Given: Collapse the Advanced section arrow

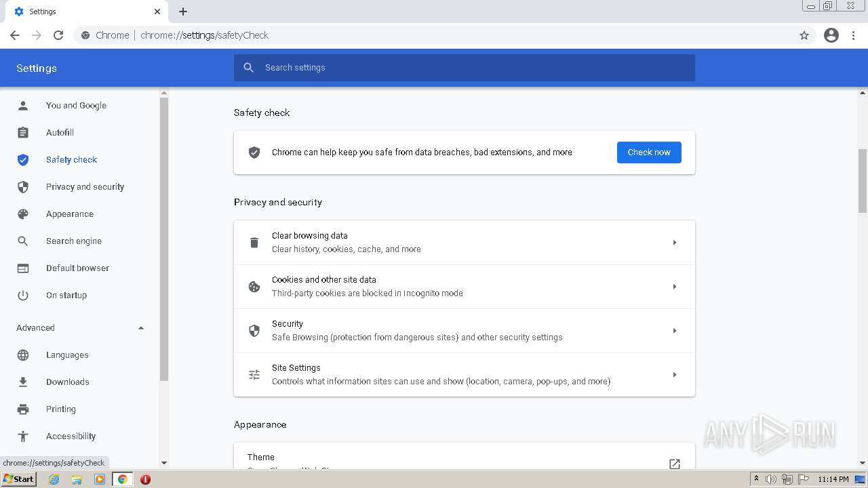Looking at the screenshot, I should tap(141, 328).
